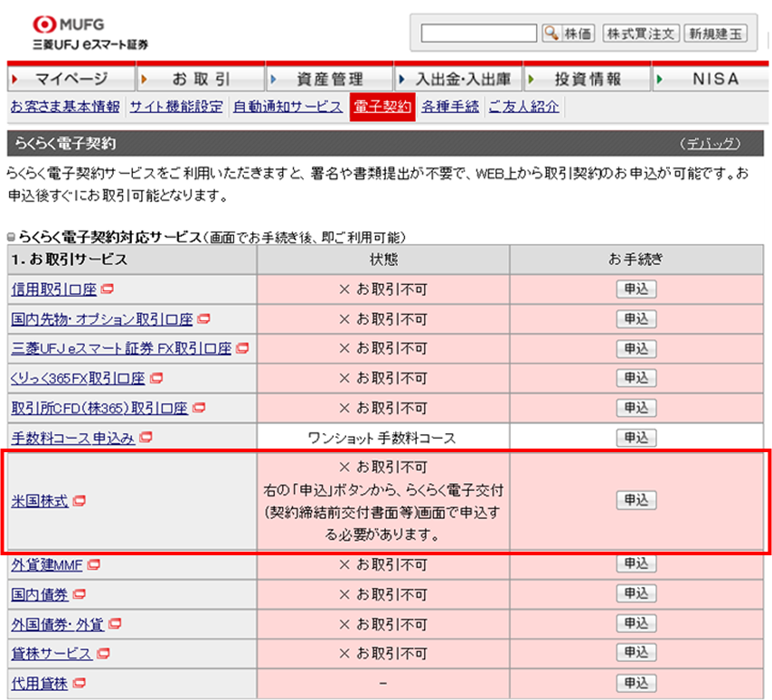
Task: Switch to the 電子契約 tab
Action: click(381, 107)
